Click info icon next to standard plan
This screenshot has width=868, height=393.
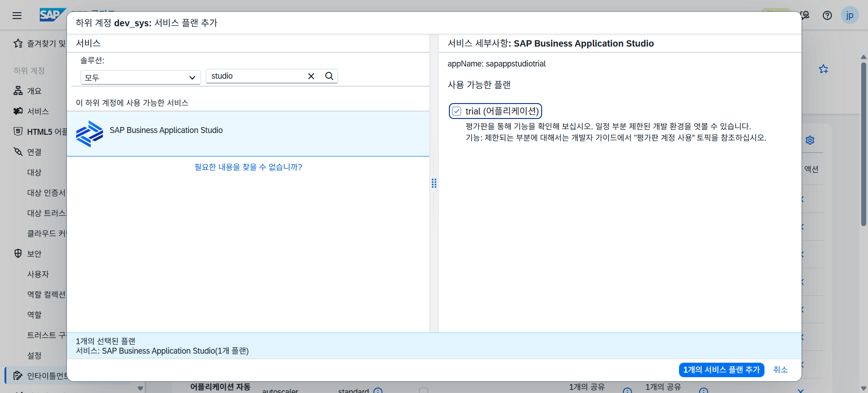[378, 391]
